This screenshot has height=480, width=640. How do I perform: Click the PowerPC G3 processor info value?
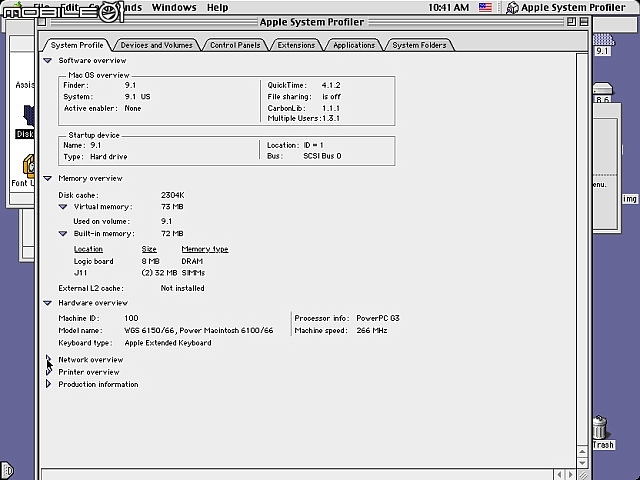pyautogui.click(x=378, y=318)
